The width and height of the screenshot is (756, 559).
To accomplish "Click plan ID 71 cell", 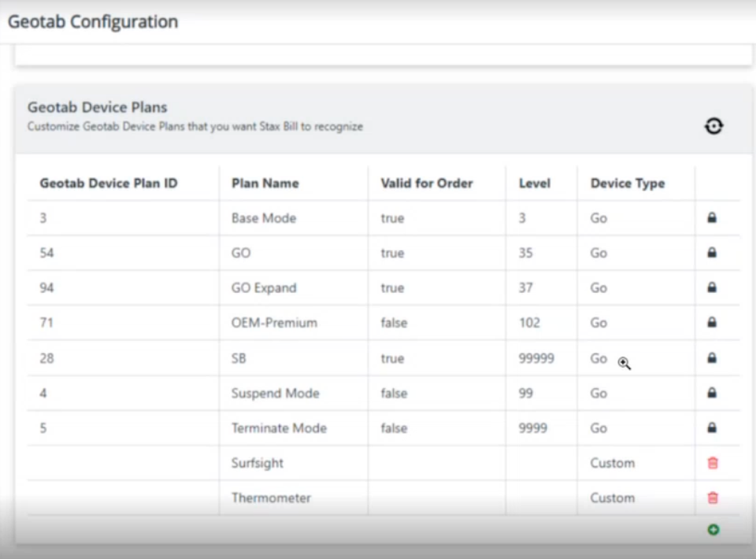I will pyautogui.click(x=47, y=322).
